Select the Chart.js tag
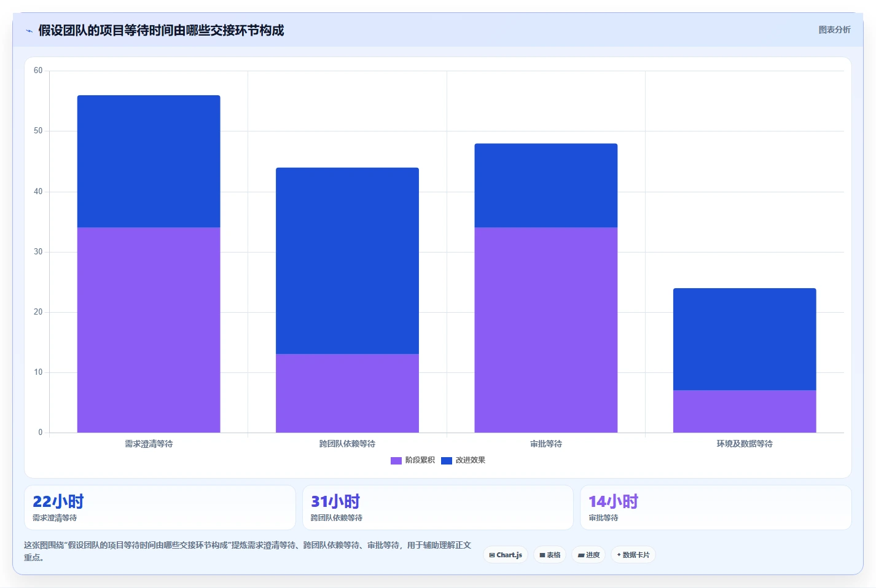 [506, 555]
